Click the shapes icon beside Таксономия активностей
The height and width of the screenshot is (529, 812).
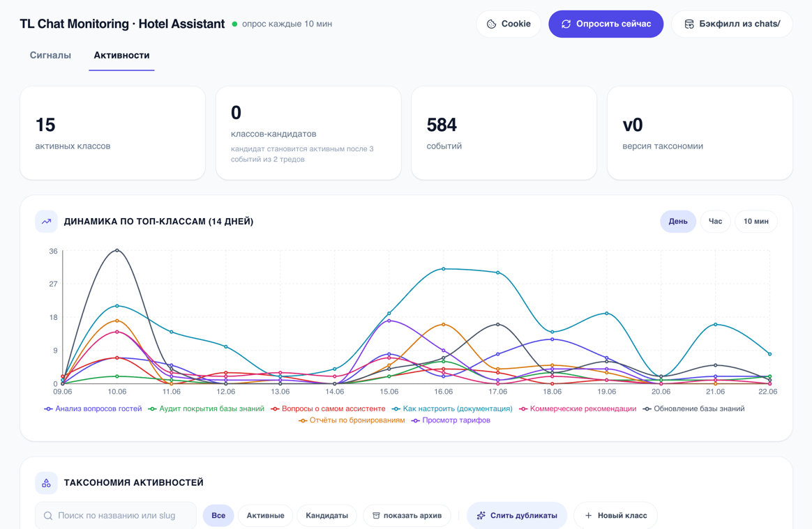(46, 482)
